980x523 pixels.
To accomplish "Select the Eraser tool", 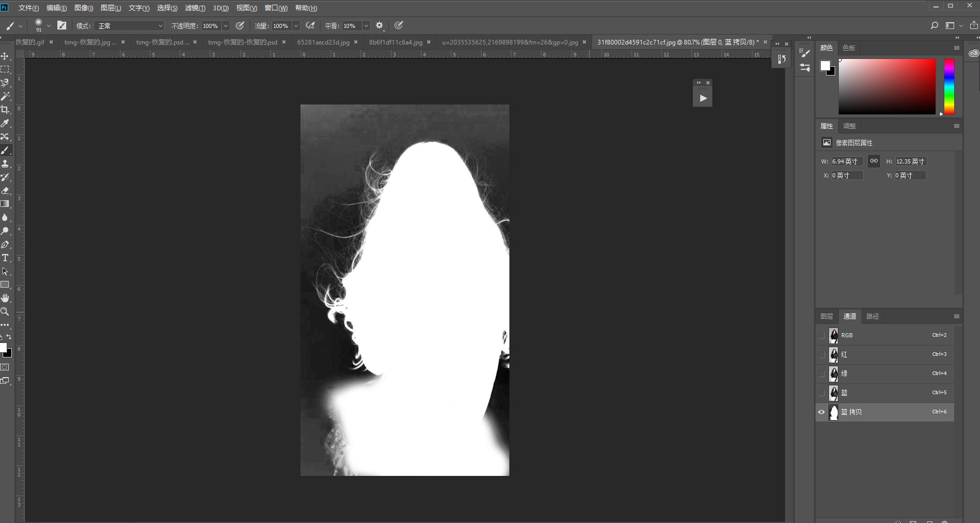I will (x=5, y=190).
